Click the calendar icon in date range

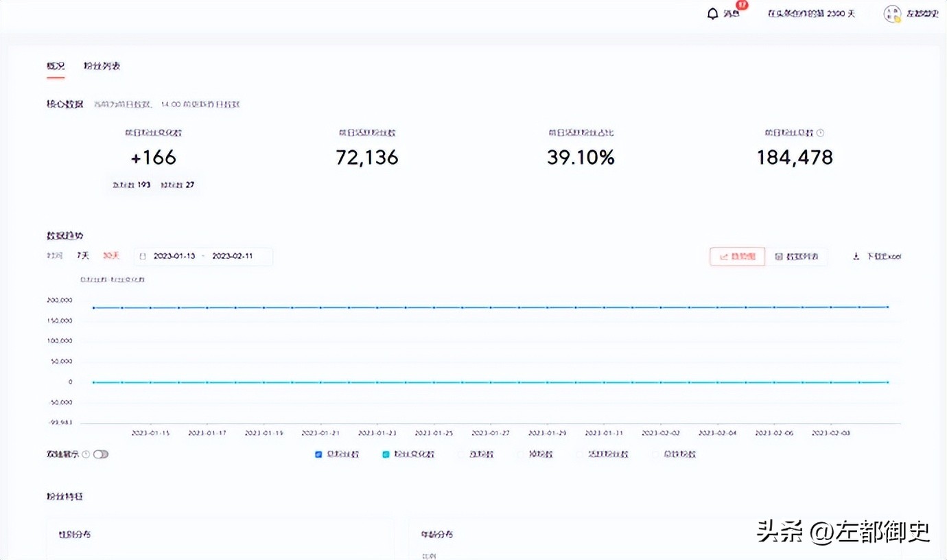[x=143, y=257]
